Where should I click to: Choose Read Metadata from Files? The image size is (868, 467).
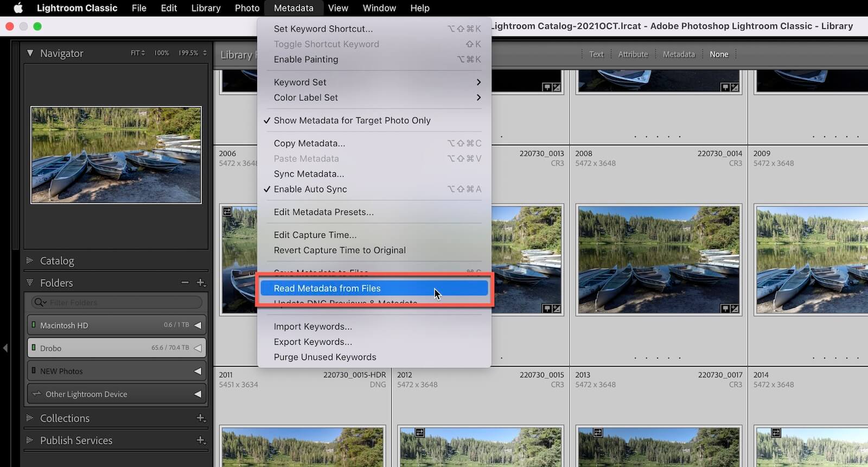pyautogui.click(x=374, y=288)
